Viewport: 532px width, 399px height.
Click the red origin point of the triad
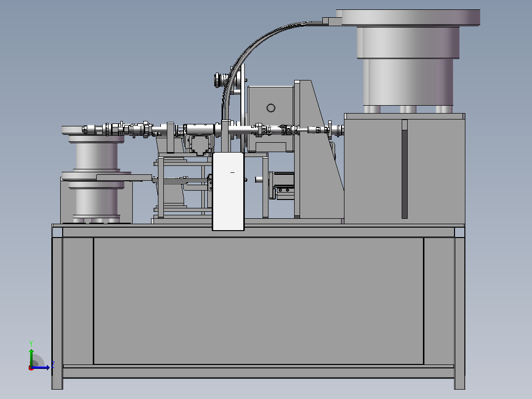pyautogui.click(x=31, y=368)
